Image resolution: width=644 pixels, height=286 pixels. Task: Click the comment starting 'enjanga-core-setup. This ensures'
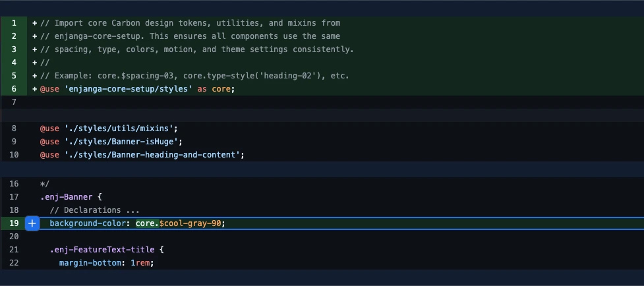[x=190, y=36]
